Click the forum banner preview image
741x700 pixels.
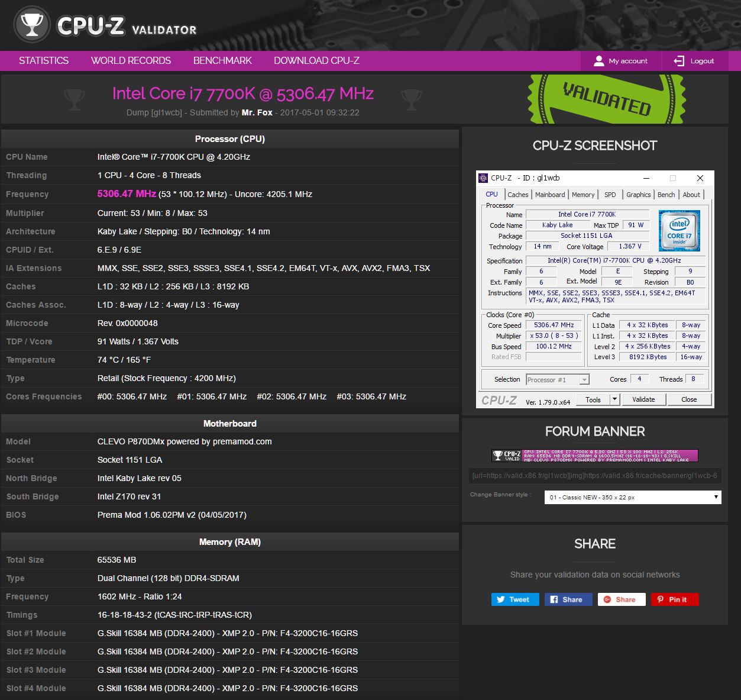point(594,455)
